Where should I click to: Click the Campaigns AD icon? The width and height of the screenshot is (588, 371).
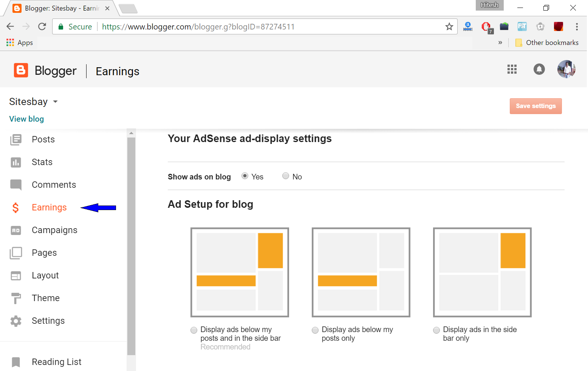16,230
